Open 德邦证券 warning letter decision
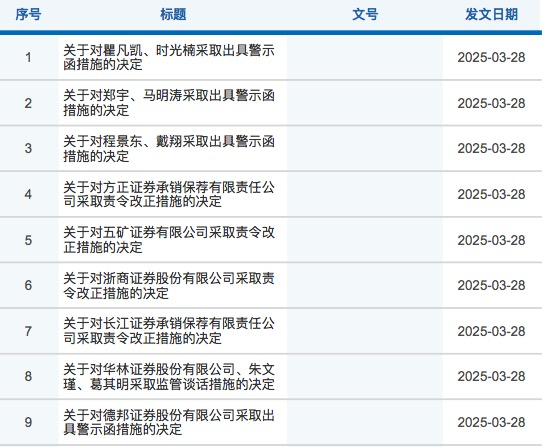548x447 pixels. (169, 422)
